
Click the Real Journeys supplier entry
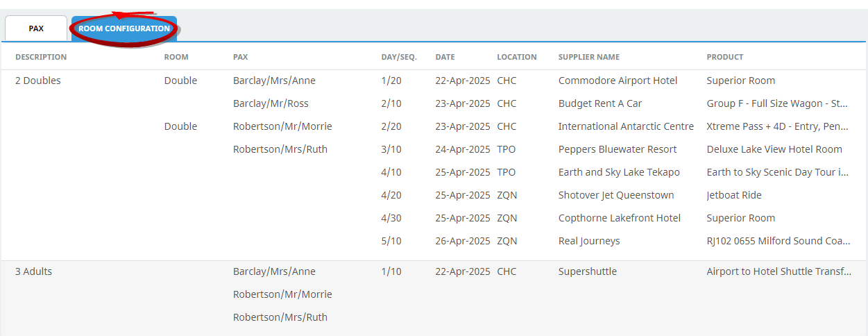click(x=588, y=241)
